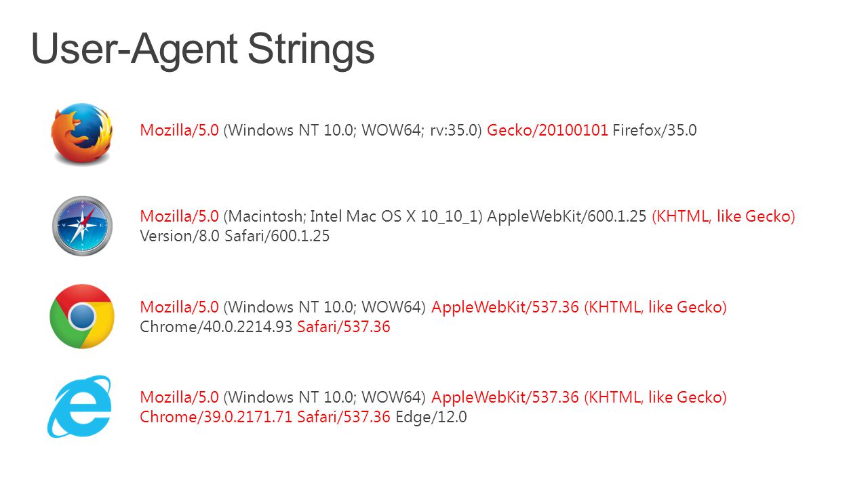Click the Firefox browser logo
The height and width of the screenshot is (488, 868).
(x=82, y=134)
